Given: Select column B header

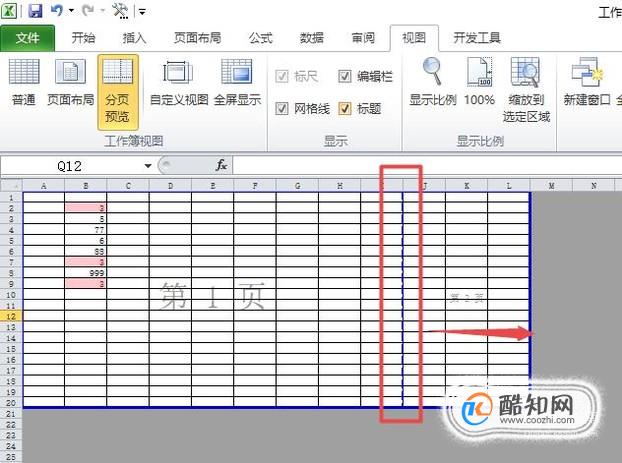Looking at the screenshot, I should pos(86,185).
